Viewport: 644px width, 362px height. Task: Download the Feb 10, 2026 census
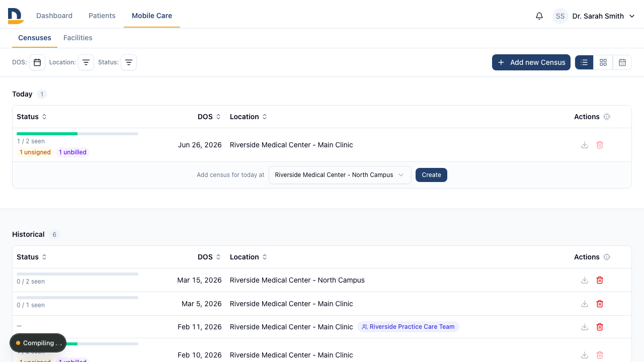pos(585,355)
